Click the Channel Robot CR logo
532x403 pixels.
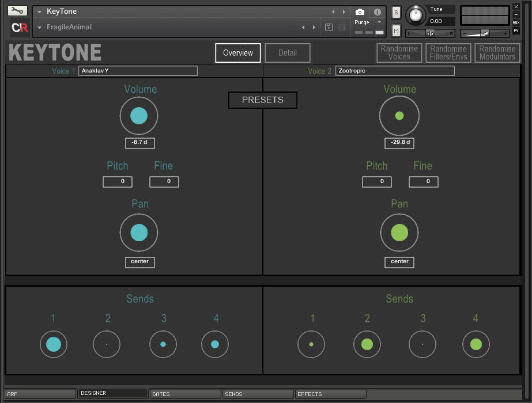click(20, 26)
